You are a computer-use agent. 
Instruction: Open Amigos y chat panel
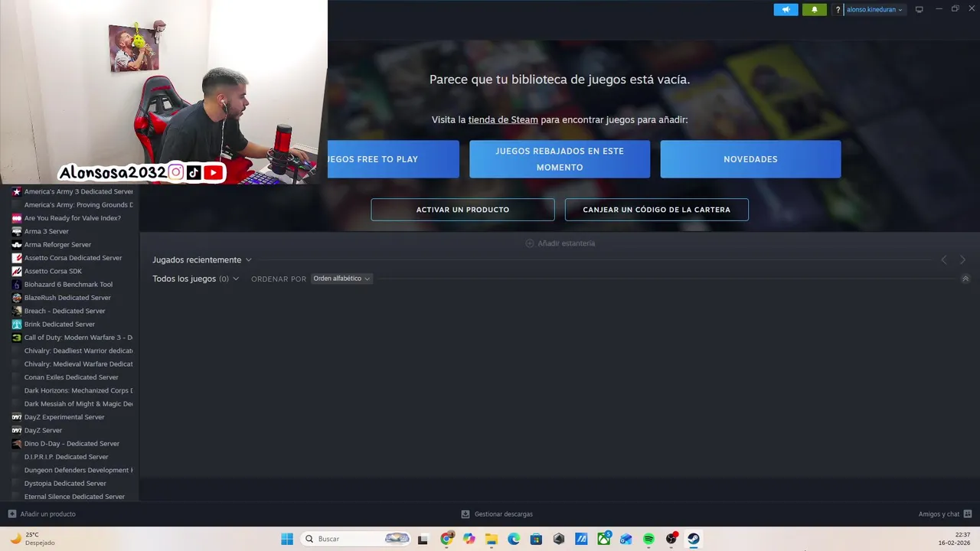click(x=945, y=514)
